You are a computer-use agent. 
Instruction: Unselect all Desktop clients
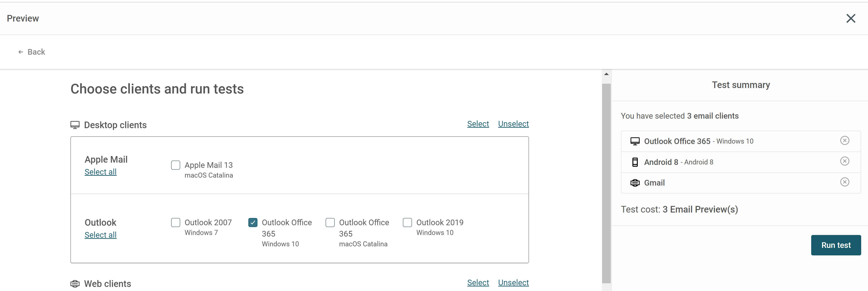click(x=513, y=124)
